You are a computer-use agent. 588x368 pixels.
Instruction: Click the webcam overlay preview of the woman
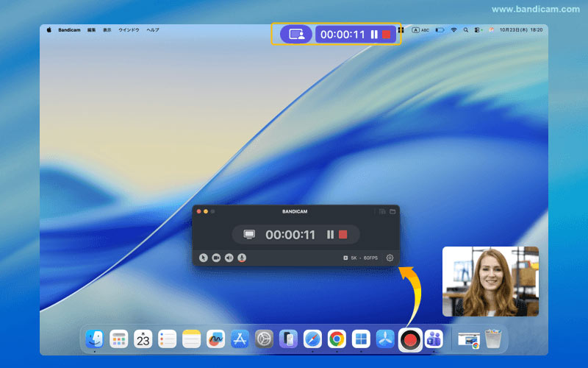pyautogui.click(x=490, y=281)
